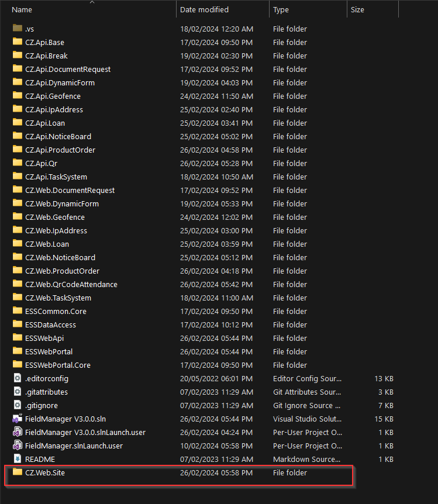Click the .editorconfig file icon
The width and height of the screenshot is (438, 504).
18,378
